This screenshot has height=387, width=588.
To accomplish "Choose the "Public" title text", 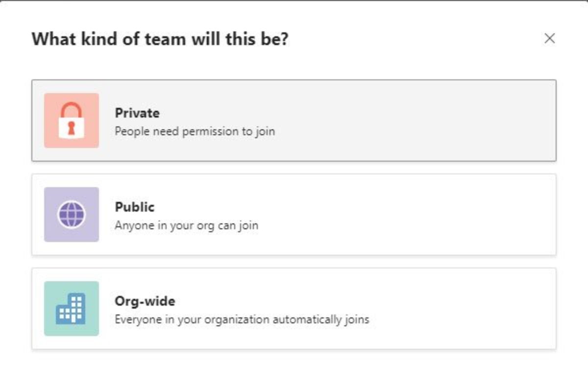I will (135, 207).
